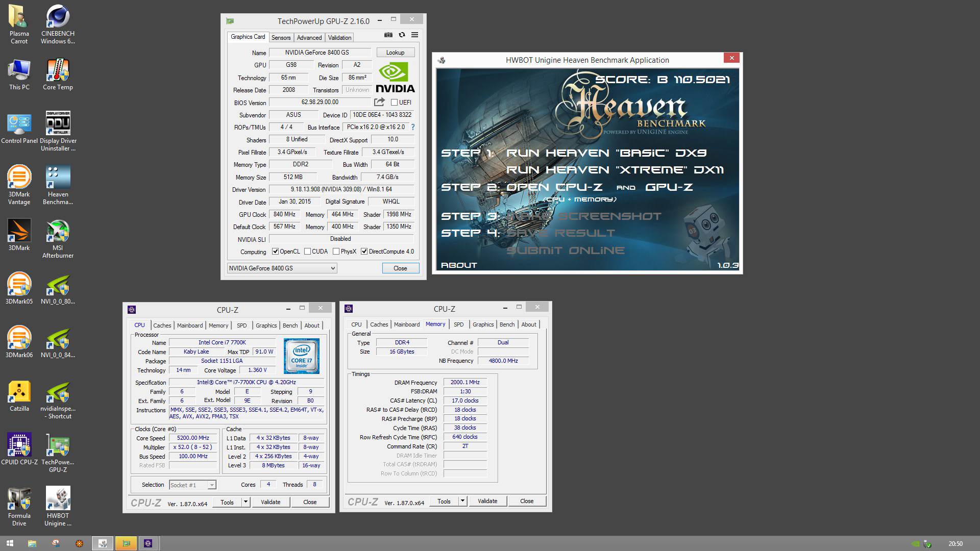Click GPU-Z refresh icon
Image resolution: width=980 pixels, height=551 pixels.
(402, 35)
